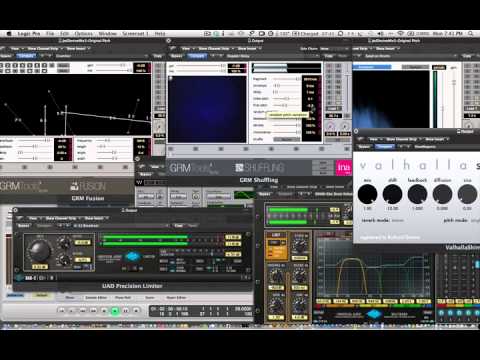Click the Valhalla diffusion knob
480x360 pixels.
(442, 194)
